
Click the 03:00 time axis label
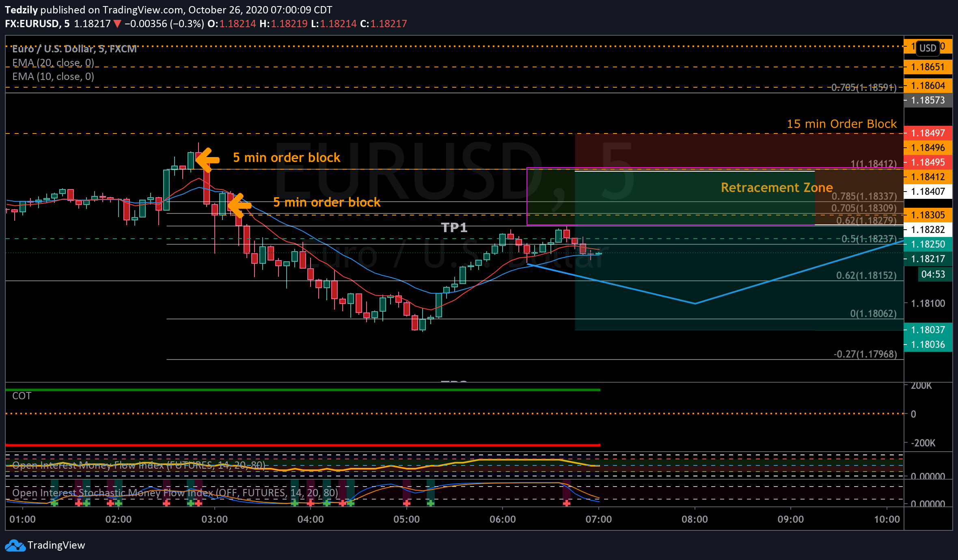point(215,519)
